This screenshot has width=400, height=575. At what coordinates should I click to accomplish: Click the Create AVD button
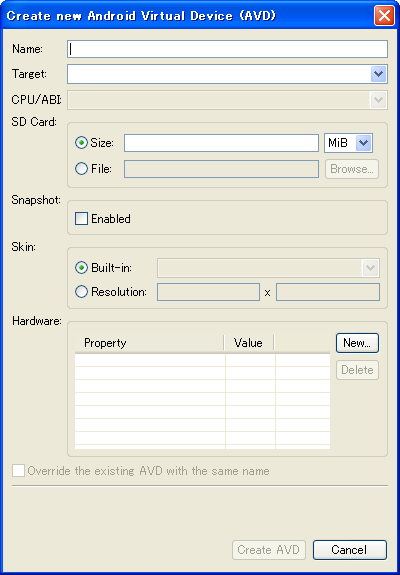coord(269,550)
